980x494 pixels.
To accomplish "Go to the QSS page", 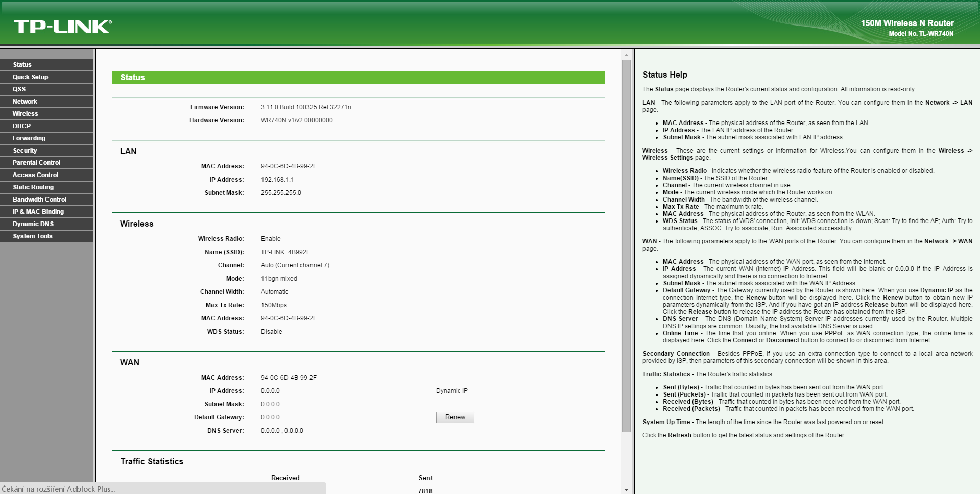I will pos(46,89).
